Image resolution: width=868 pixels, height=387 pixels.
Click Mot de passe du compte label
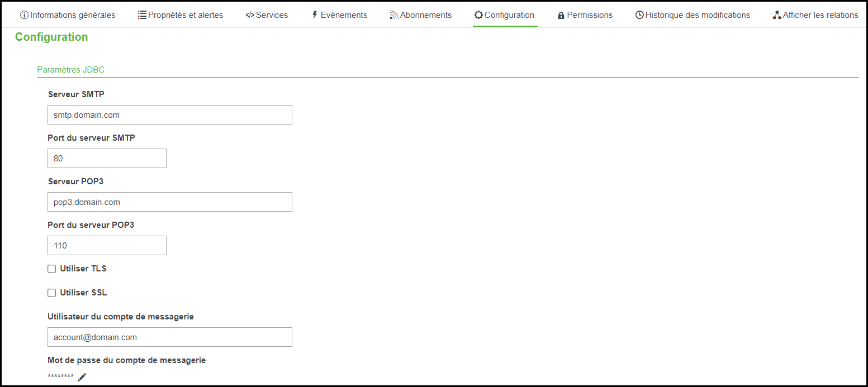click(127, 360)
